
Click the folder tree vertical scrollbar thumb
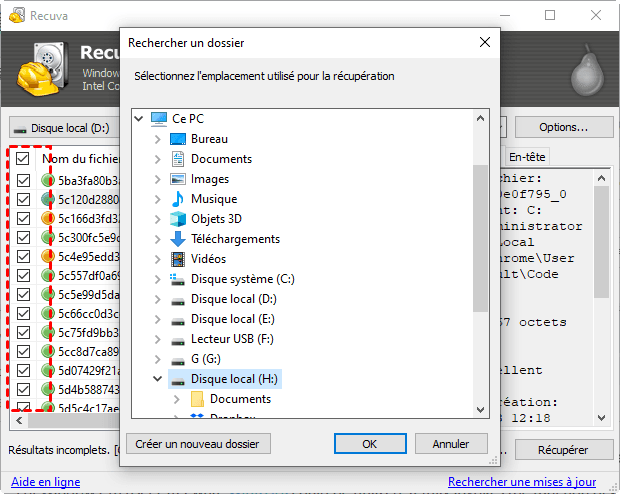click(480, 238)
